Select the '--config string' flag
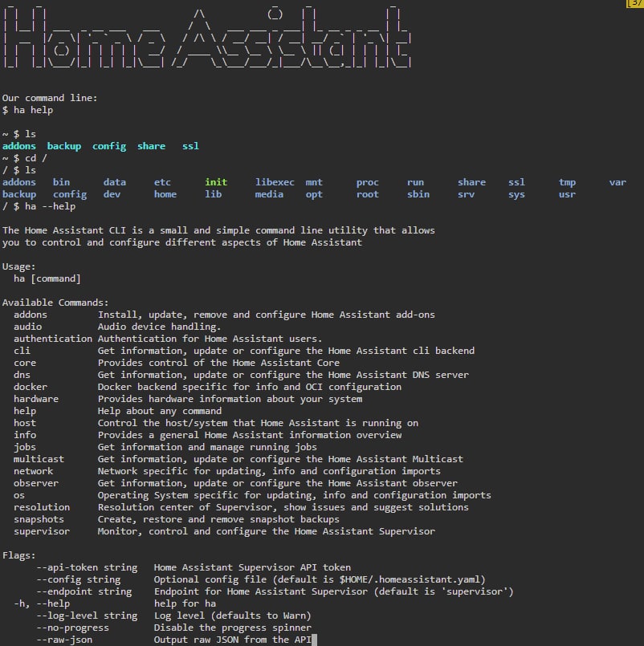The image size is (644, 646). 79,579
